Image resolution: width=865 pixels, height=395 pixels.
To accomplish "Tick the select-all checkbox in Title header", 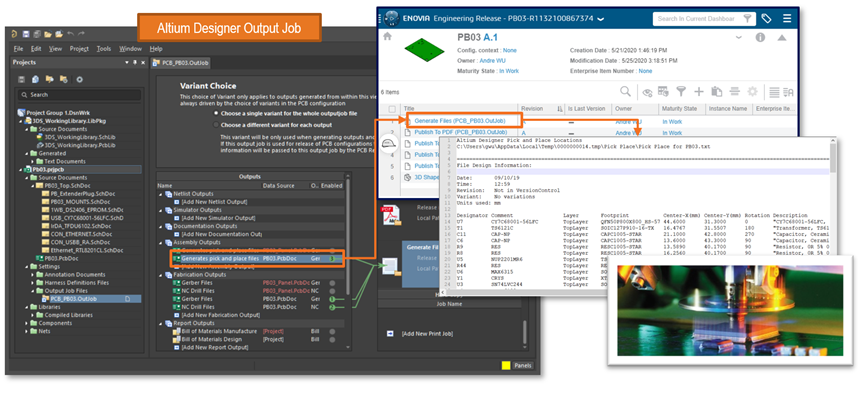I will (392, 109).
